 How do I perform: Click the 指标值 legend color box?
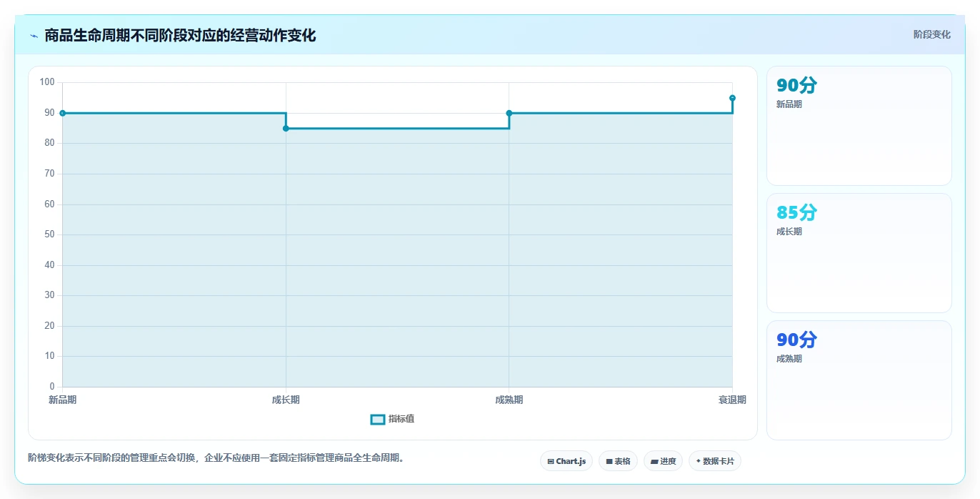378,419
